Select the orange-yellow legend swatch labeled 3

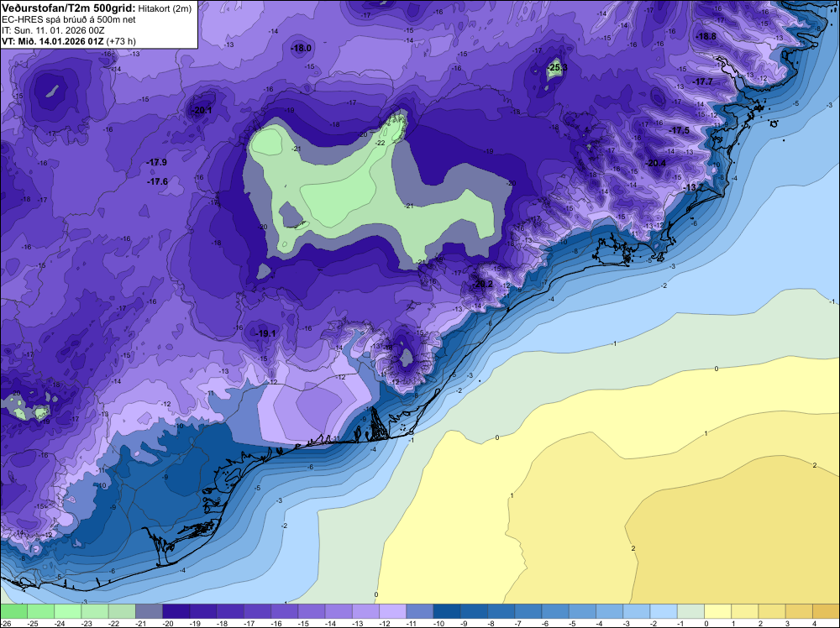[799, 611]
